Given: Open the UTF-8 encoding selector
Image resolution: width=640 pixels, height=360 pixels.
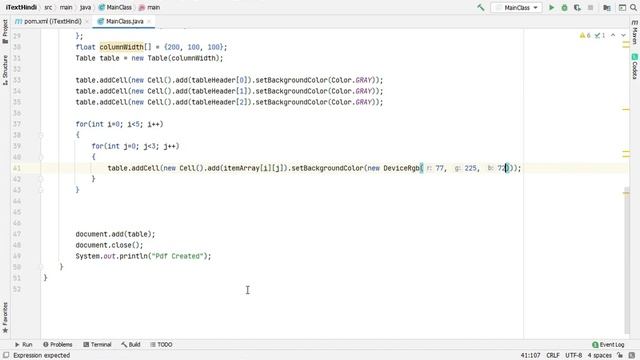Looking at the screenshot, I should [x=573, y=355].
